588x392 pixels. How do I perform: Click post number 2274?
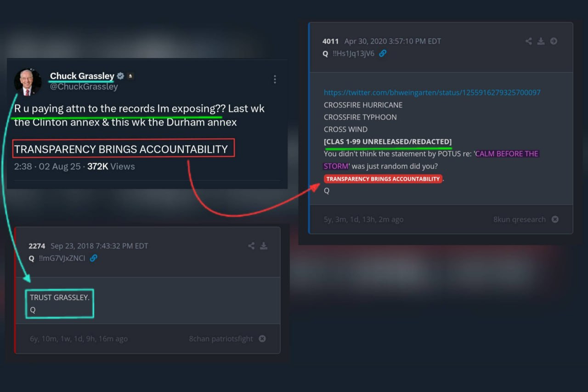click(x=37, y=246)
